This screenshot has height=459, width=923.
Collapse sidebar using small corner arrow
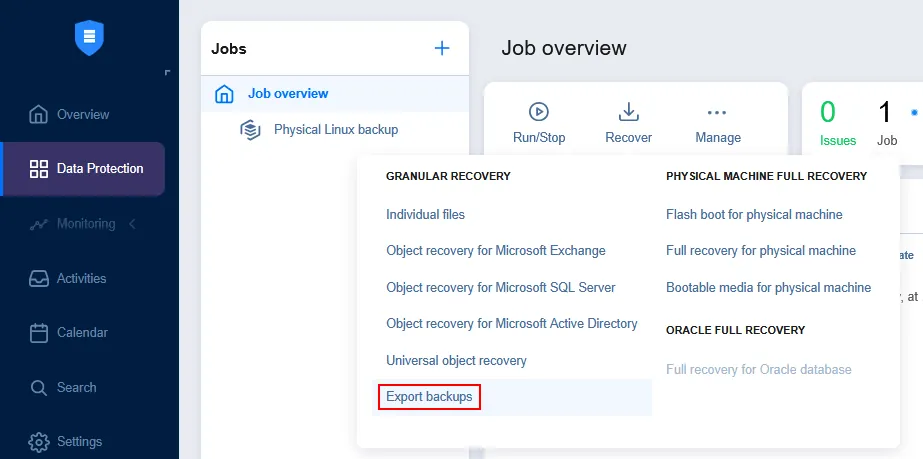168,72
